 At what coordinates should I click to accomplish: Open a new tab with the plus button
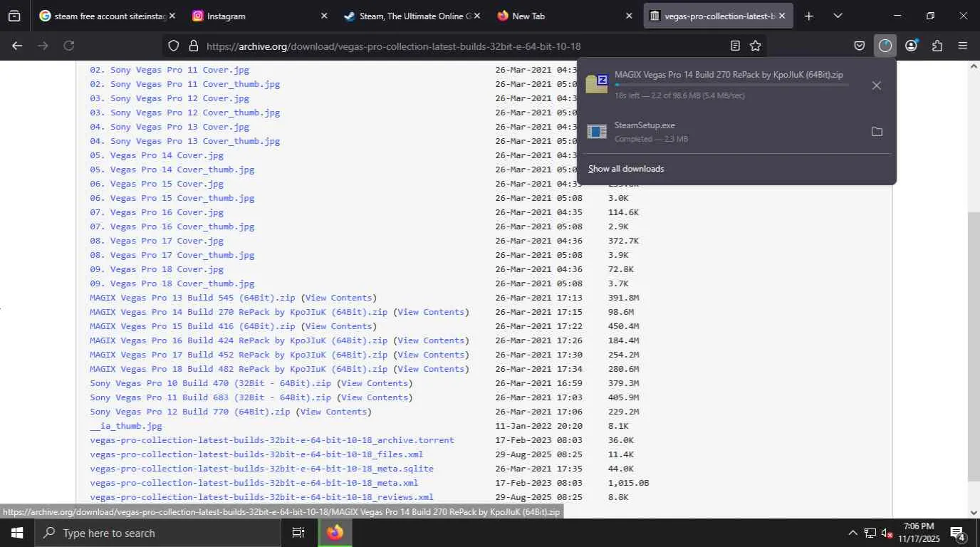[x=808, y=16]
